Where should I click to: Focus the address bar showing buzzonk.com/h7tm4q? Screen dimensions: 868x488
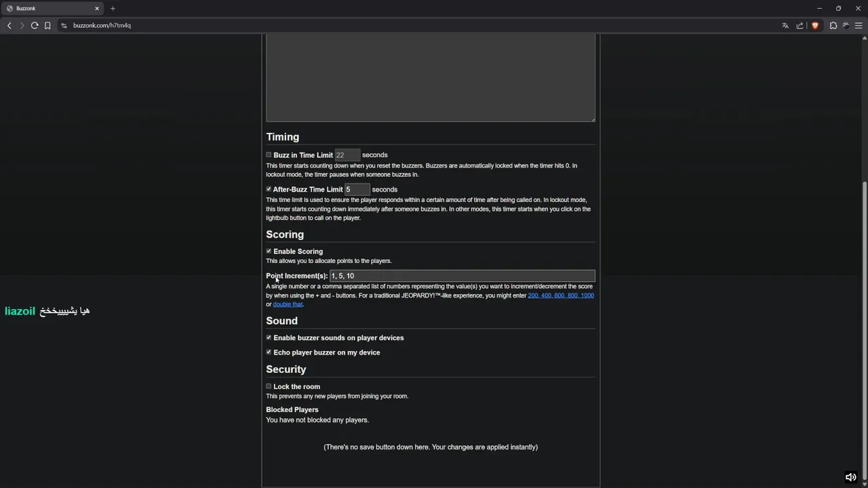[102, 26]
